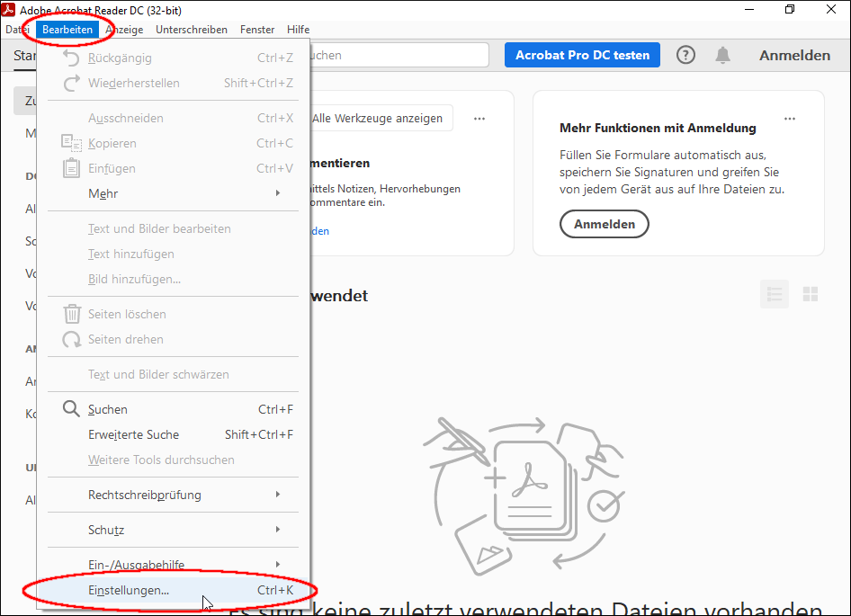Open the Anzeige menu
The image size is (851, 616).
125,30
